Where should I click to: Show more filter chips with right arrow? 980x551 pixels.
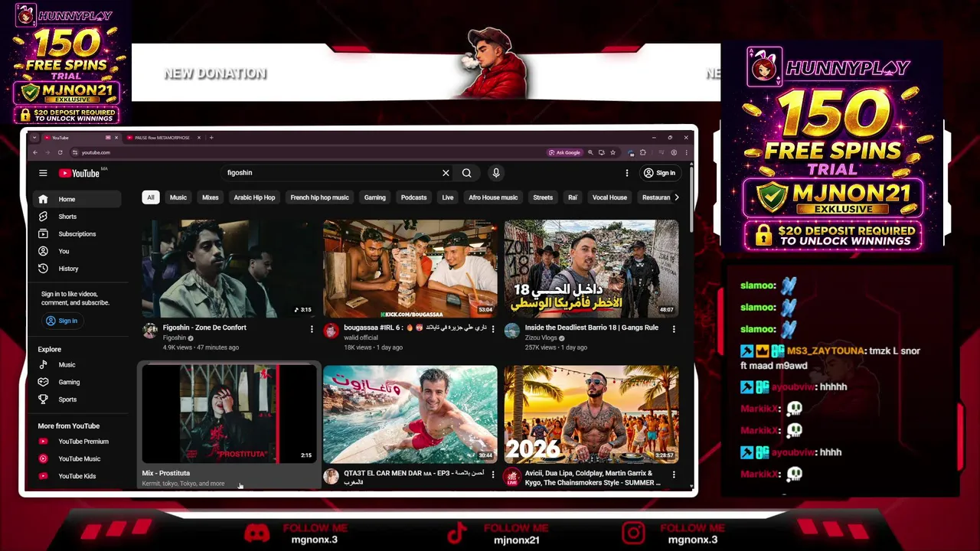(x=676, y=197)
